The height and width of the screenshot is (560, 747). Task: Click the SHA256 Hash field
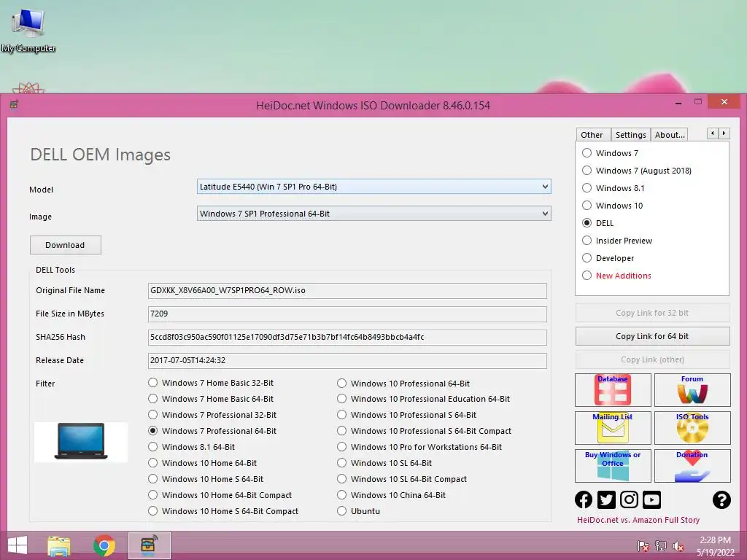[x=347, y=337]
